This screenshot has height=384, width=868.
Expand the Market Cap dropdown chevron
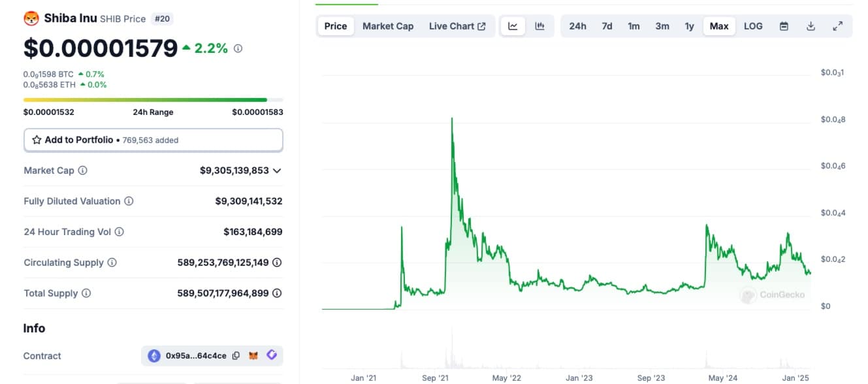pyautogui.click(x=277, y=170)
